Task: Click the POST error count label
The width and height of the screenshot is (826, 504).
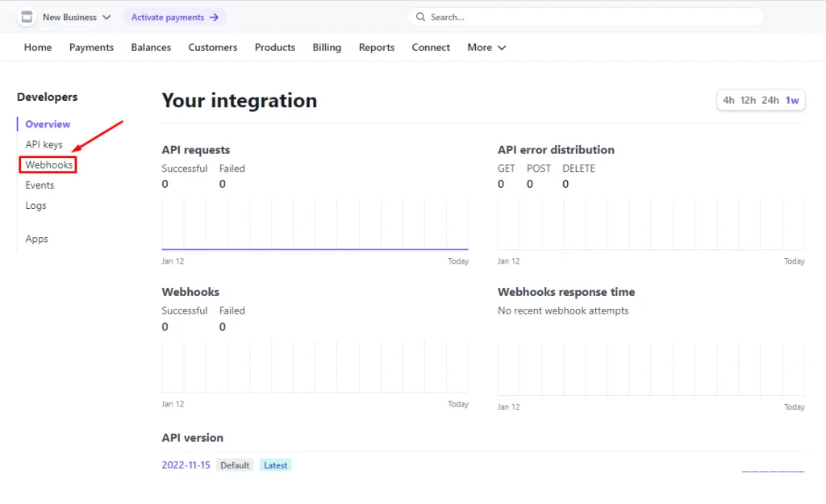Action: pos(538,169)
